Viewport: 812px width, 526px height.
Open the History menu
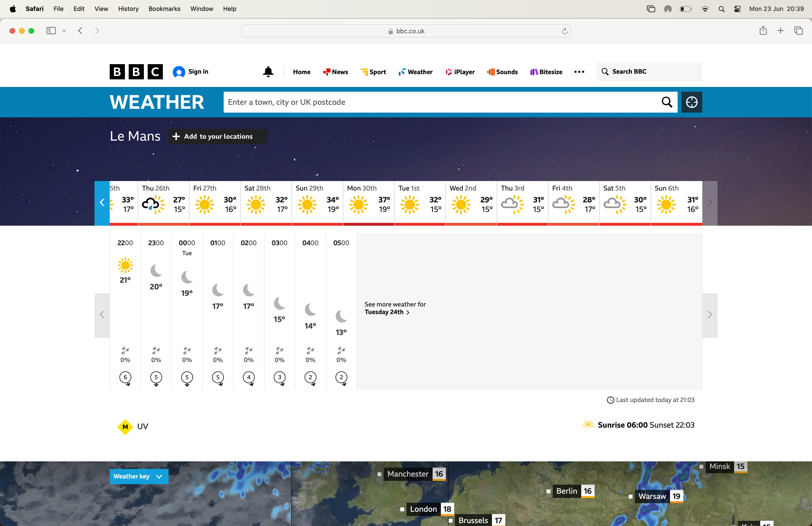[128, 9]
